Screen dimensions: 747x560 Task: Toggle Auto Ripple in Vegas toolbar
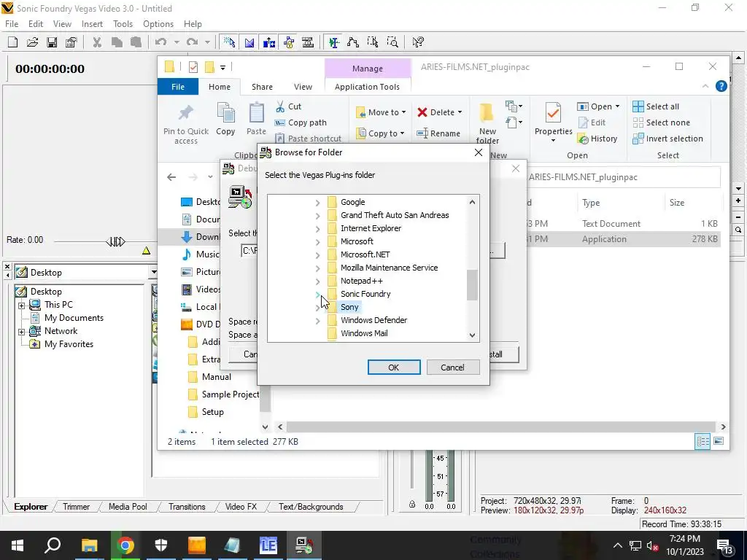268,42
